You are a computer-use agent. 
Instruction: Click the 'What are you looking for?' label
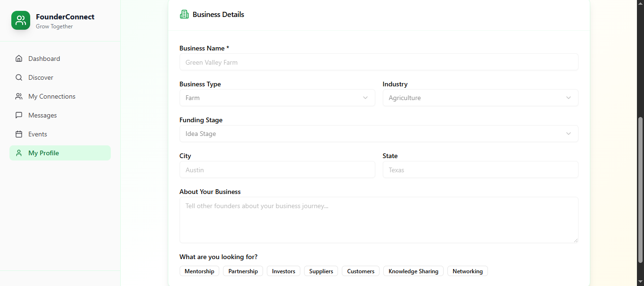pos(218,257)
